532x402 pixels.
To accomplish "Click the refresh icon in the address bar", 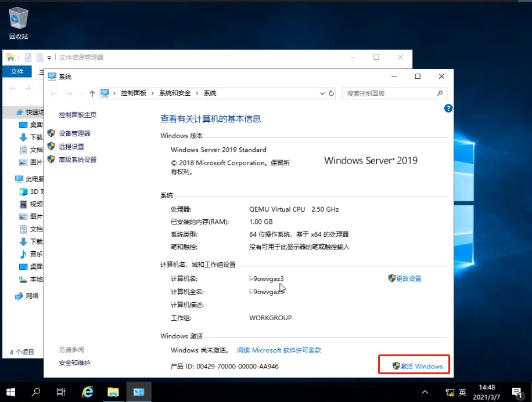I will pyautogui.click(x=331, y=93).
